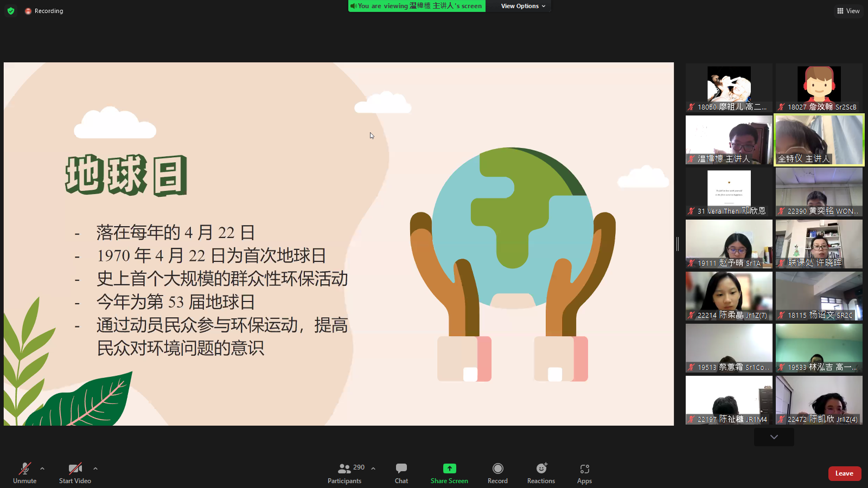Select video tile of 18115 杨诏文 SR2C
This screenshot has height=488, width=868.
coord(819,296)
